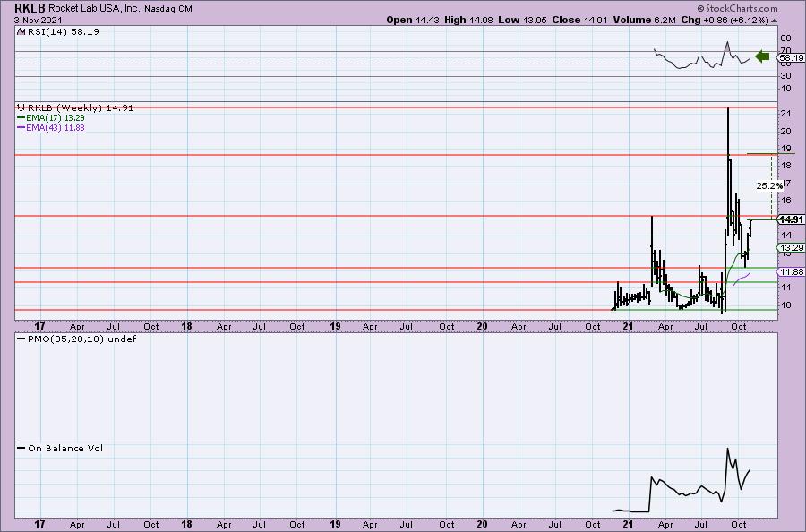Click the line icon beside the PMO label

pos(21,339)
